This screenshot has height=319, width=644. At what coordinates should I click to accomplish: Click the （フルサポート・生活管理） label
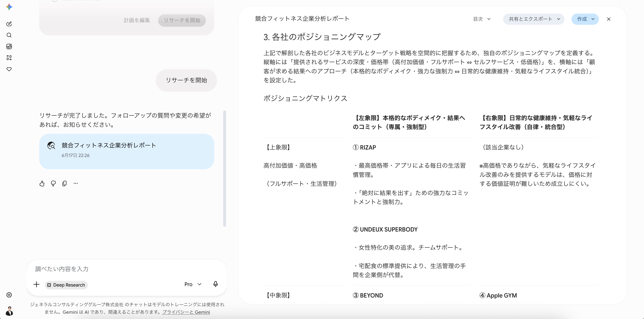coord(302,184)
